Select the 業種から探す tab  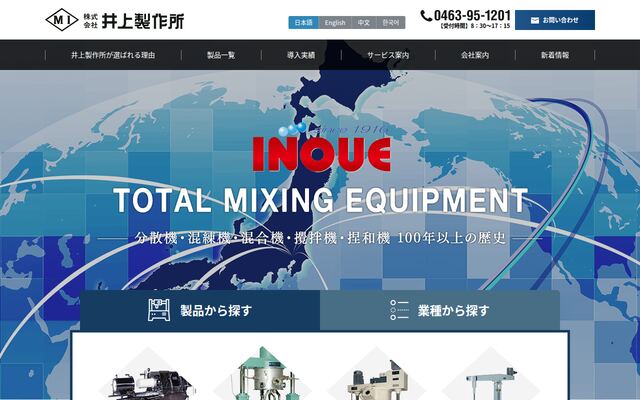(x=440, y=310)
